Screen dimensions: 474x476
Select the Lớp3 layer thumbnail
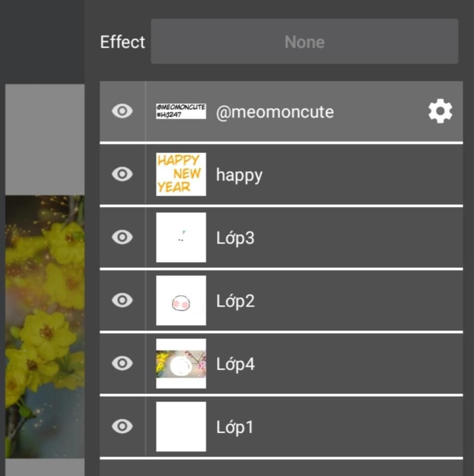click(x=181, y=237)
